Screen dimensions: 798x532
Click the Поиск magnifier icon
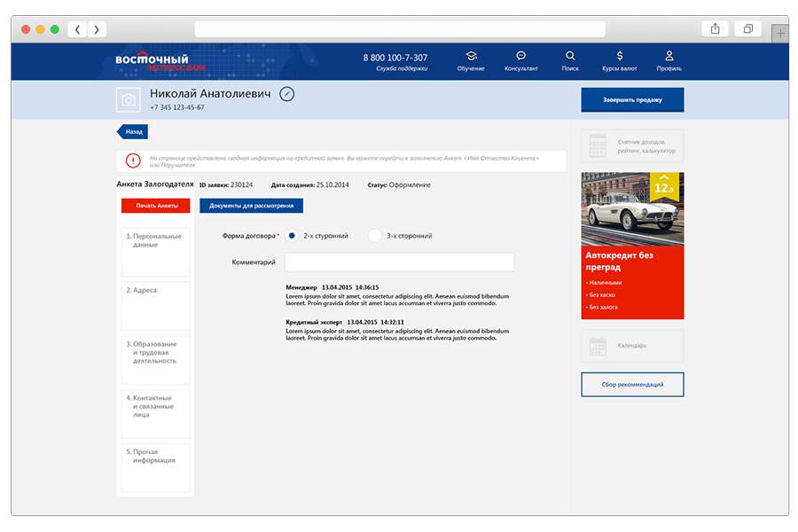[x=570, y=56]
